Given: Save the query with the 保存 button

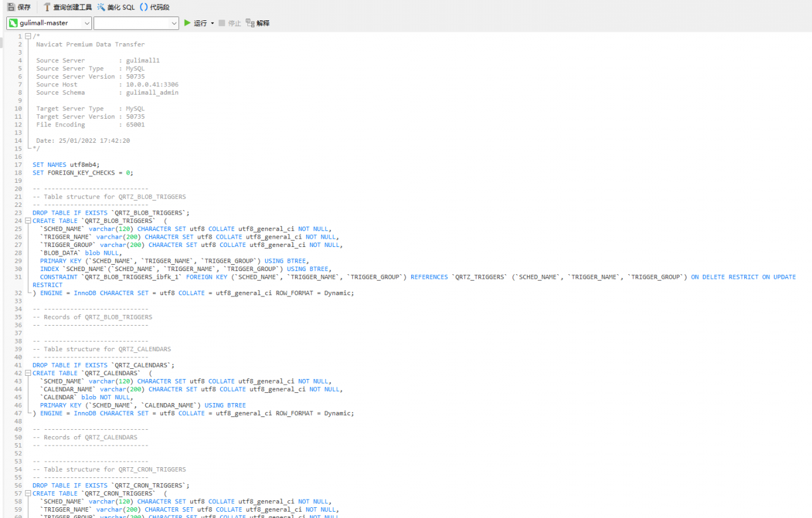Looking at the screenshot, I should click(x=19, y=7).
